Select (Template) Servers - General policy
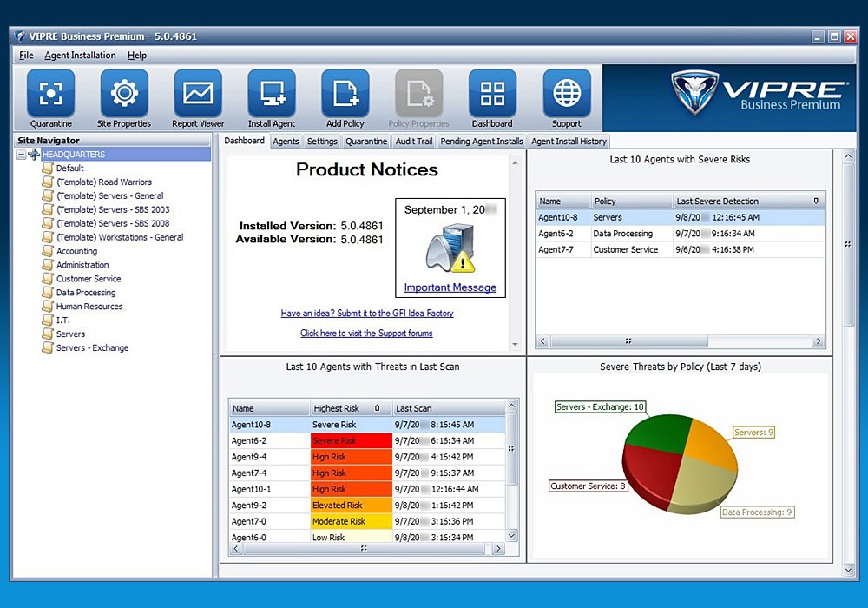Screen dimensions: 868x608 tap(109, 195)
